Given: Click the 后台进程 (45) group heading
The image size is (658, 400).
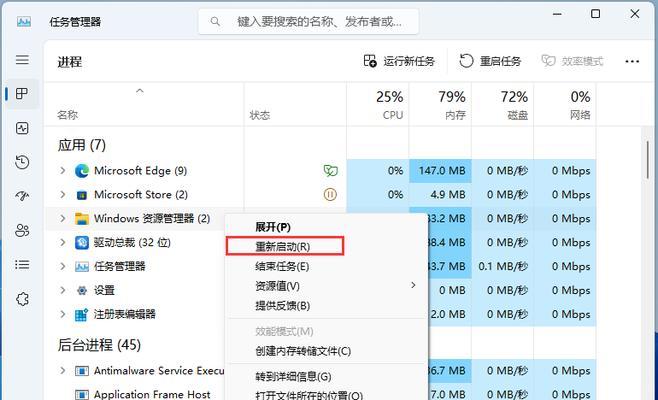Looking at the screenshot, I should 99,345.
